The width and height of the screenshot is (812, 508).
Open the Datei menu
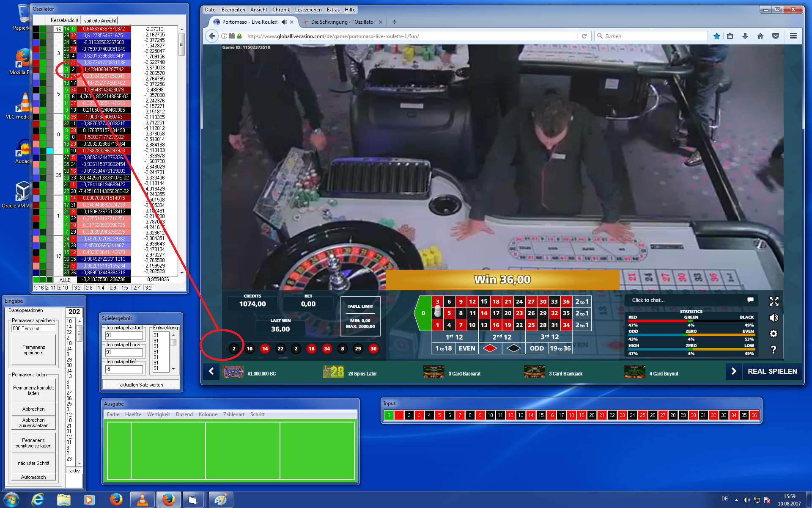click(x=211, y=10)
